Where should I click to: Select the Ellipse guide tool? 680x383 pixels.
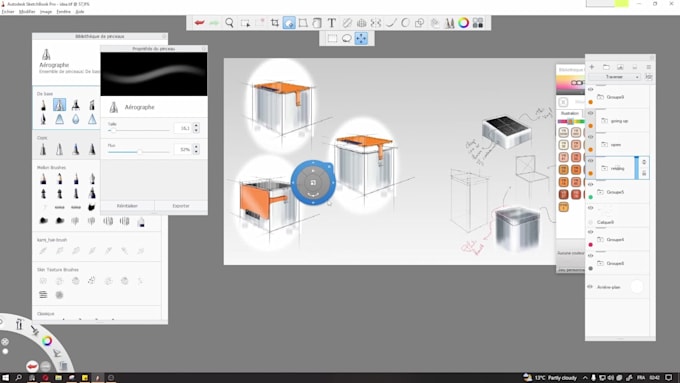pyautogui.click(x=405, y=23)
